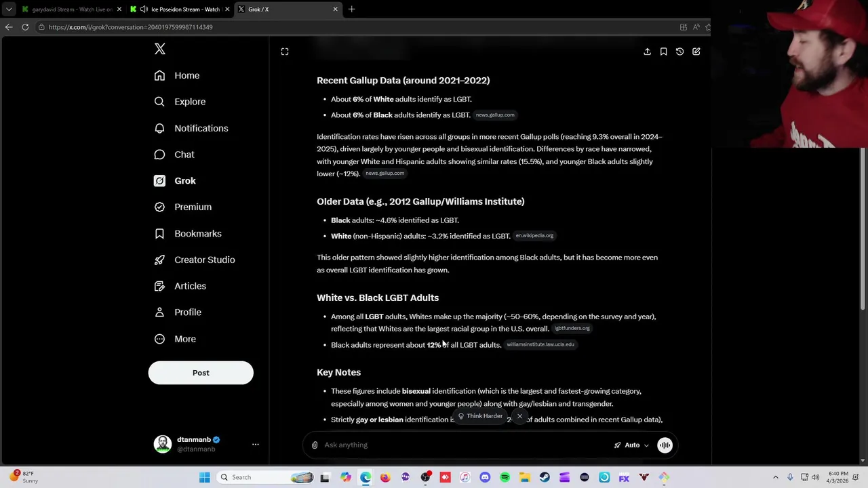The height and width of the screenshot is (488, 868).
Task: Dismiss the Think Harder suggestion
Action: click(x=519, y=416)
